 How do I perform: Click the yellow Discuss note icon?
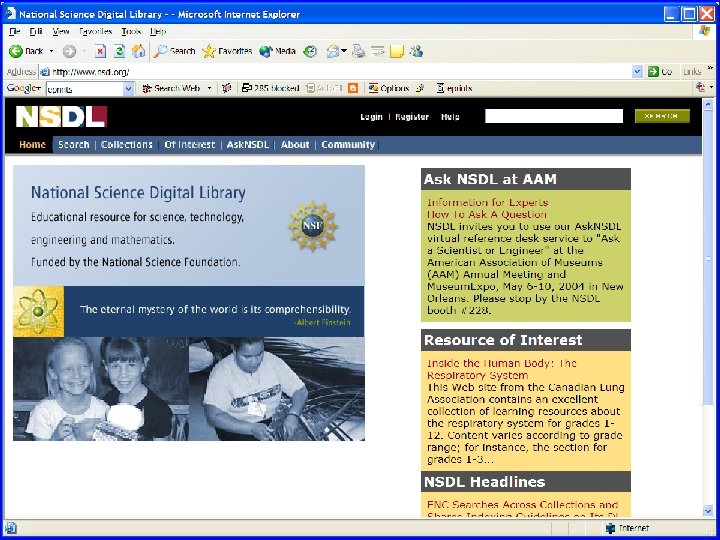(397, 51)
